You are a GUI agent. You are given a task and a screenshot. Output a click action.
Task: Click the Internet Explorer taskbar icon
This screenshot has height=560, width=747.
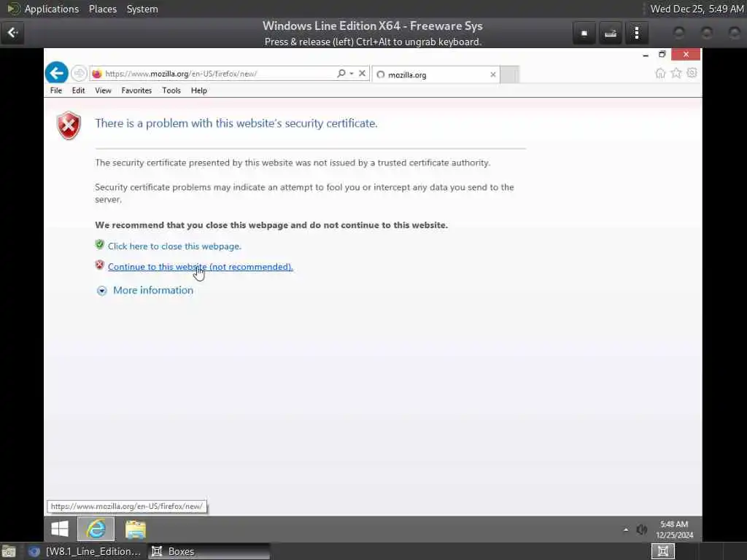pyautogui.click(x=96, y=529)
